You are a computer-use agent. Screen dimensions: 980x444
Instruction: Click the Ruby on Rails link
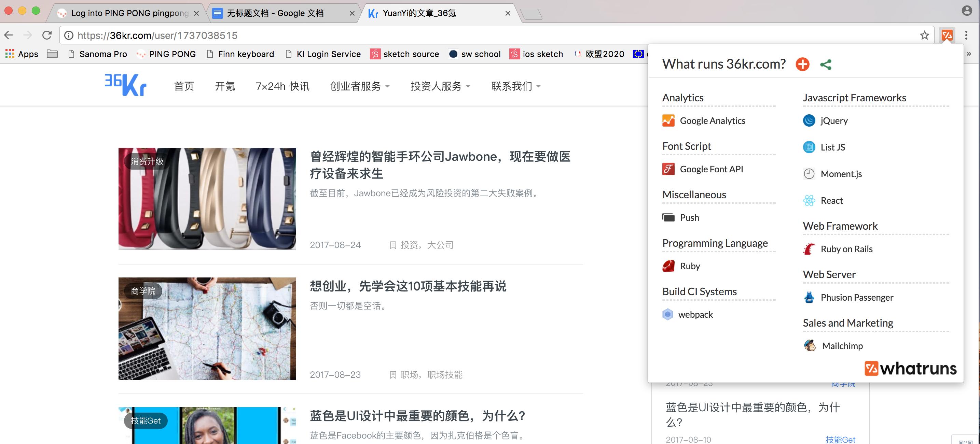(x=846, y=249)
